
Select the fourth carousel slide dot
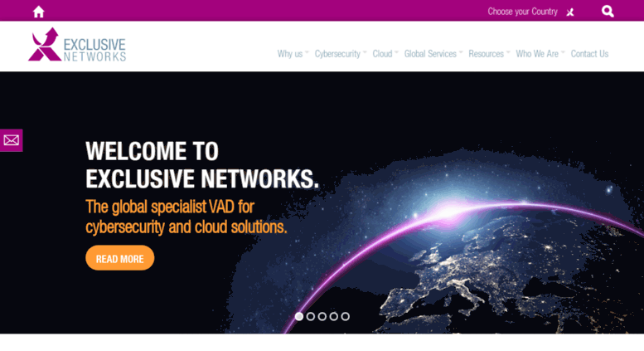click(334, 316)
